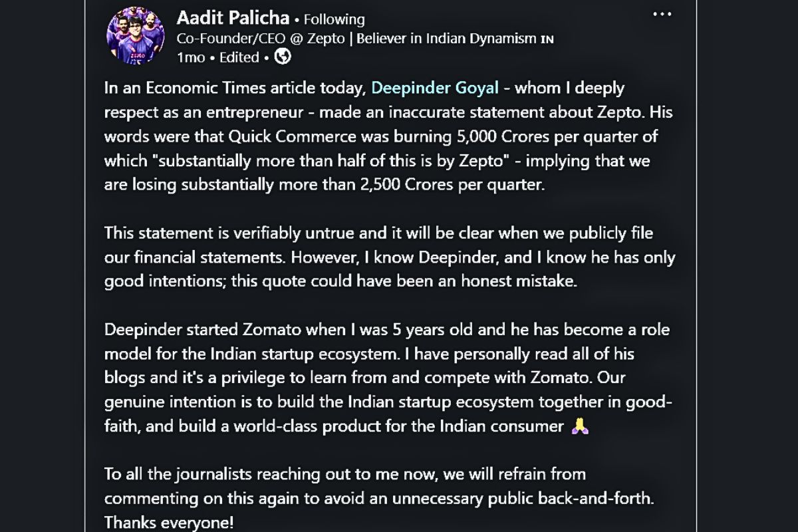This screenshot has height=532, width=798.
Task: Click the 'Edited' label near the timestamp
Action: pyautogui.click(x=239, y=58)
